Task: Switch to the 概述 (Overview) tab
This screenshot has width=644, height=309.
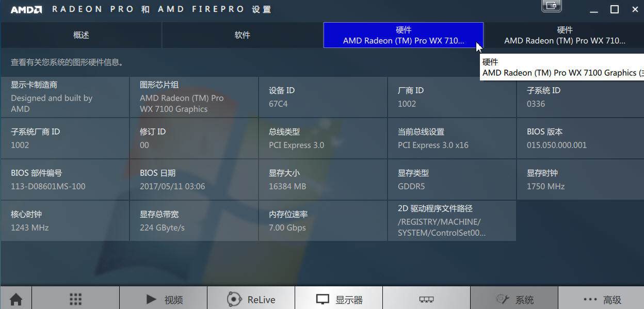Action: (81, 35)
